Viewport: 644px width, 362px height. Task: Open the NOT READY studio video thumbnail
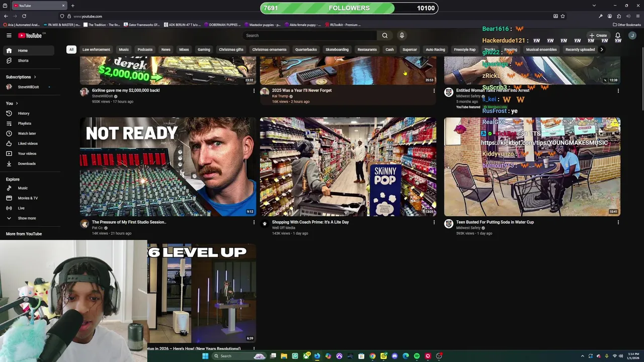(x=168, y=166)
